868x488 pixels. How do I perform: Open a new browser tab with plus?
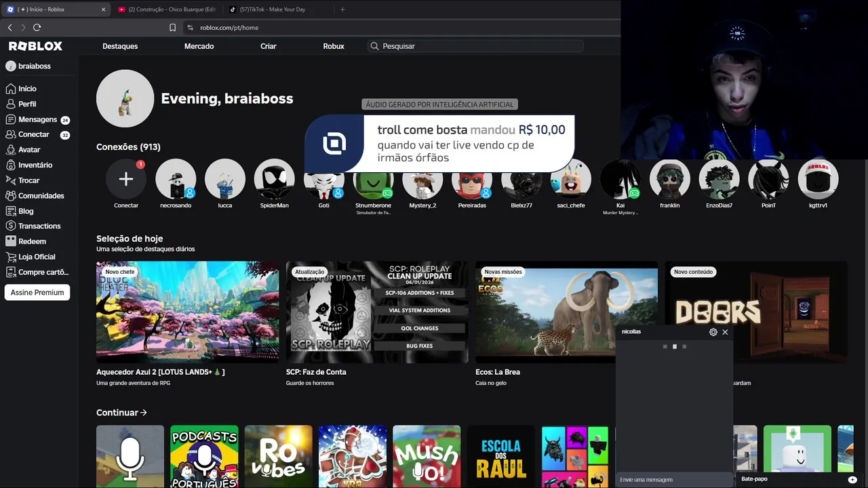click(342, 9)
